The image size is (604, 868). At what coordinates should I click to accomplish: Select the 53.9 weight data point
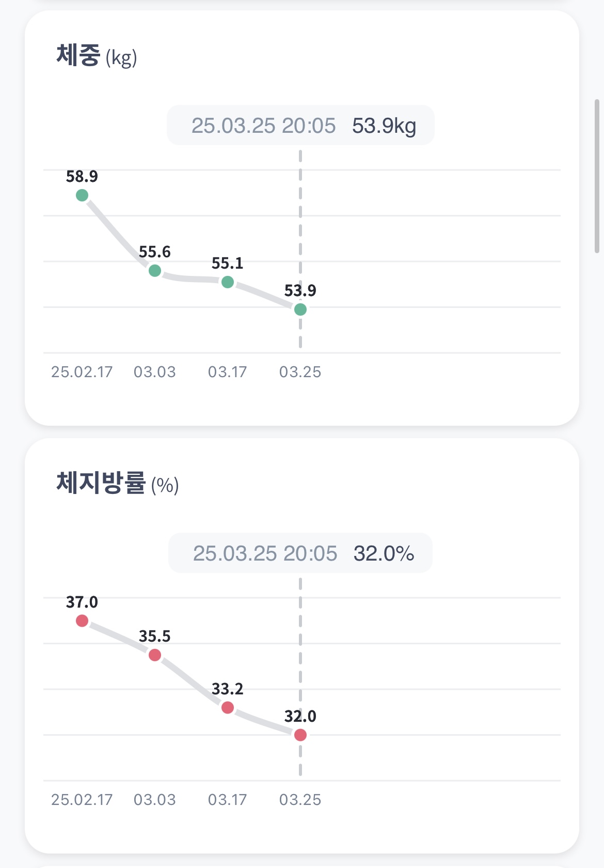tap(300, 309)
